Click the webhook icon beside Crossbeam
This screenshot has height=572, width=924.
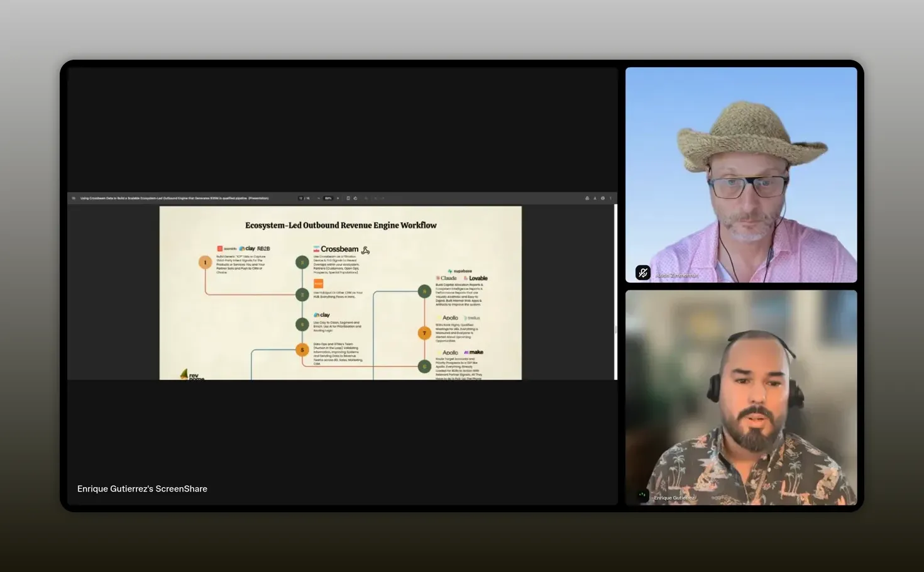click(366, 250)
